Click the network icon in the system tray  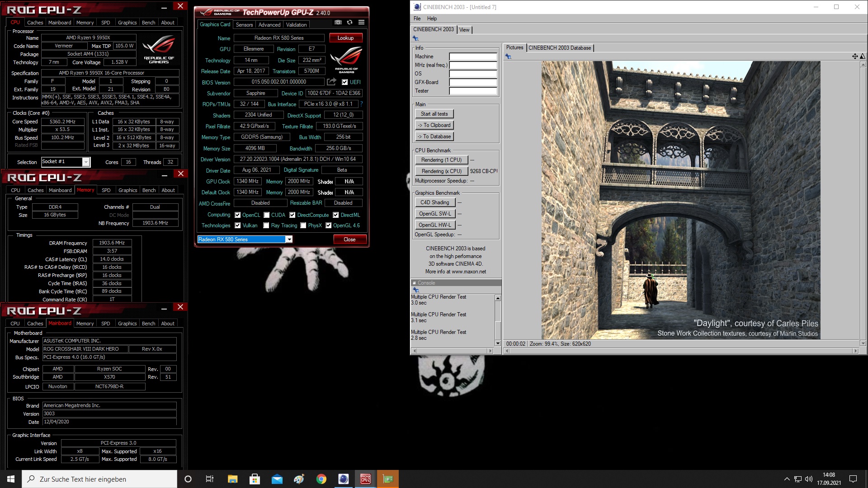[798, 479]
